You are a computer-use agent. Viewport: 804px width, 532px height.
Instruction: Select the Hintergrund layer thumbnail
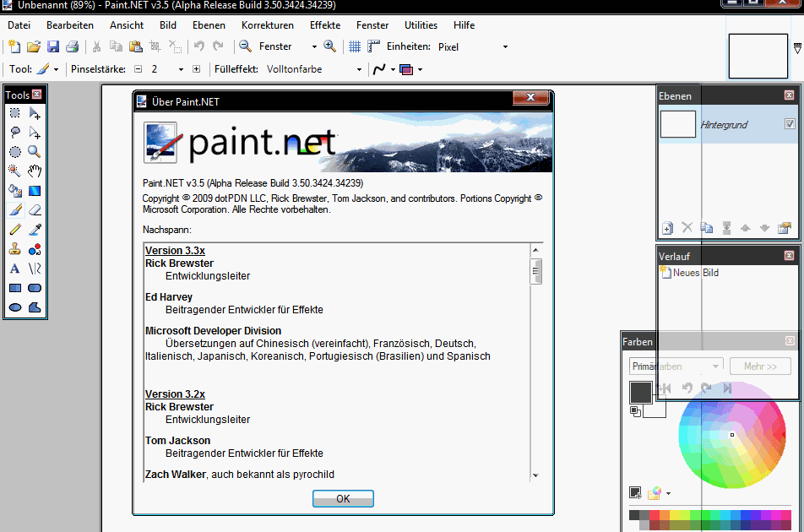point(678,124)
